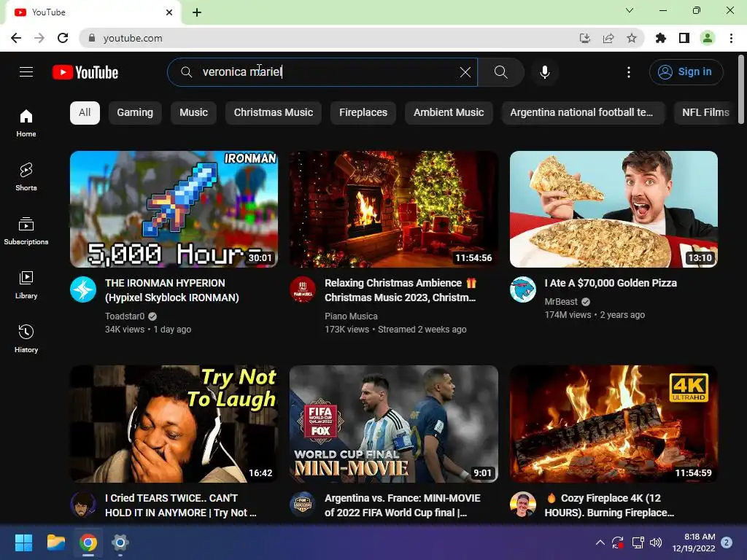The image size is (747, 560).
Task: Click the MrBeast channel avatar
Action: (523, 289)
